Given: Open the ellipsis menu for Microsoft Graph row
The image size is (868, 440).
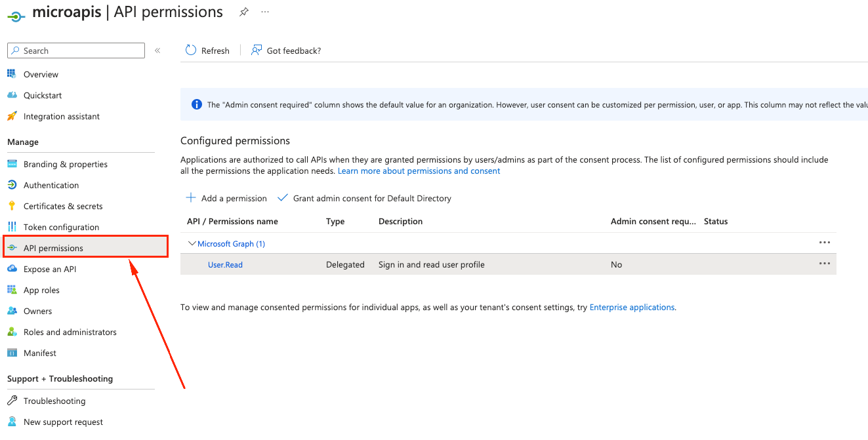Looking at the screenshot, I should (825, 243).
